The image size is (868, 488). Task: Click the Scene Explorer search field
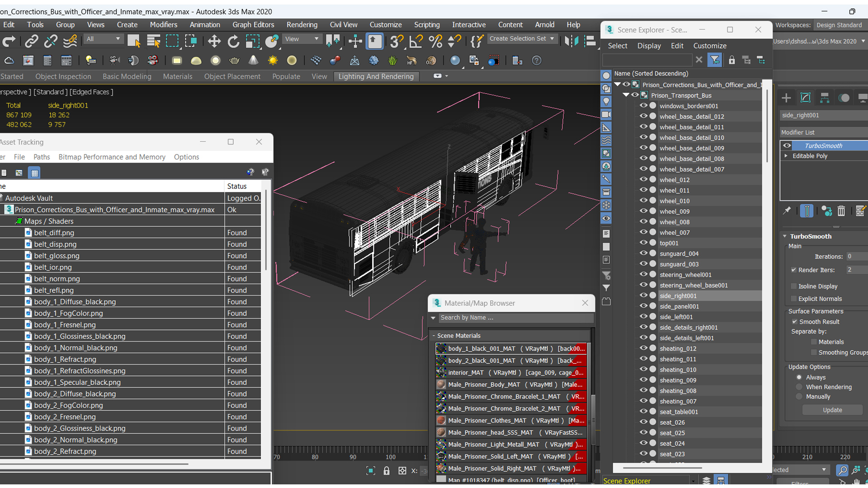point(647,60)
